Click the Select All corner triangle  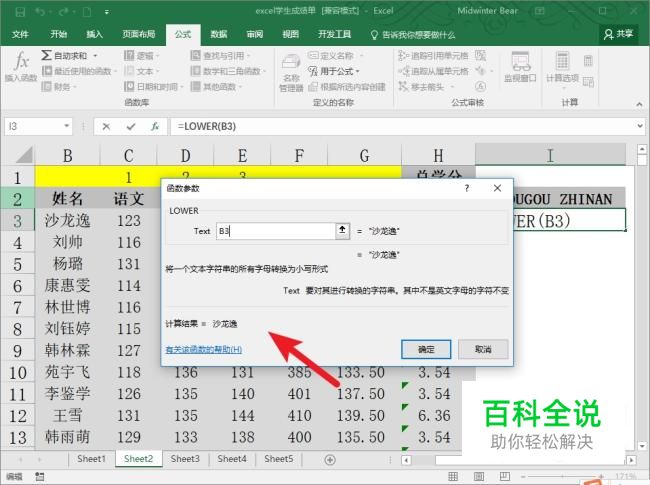pyautogui.click(x=24, y=155)
